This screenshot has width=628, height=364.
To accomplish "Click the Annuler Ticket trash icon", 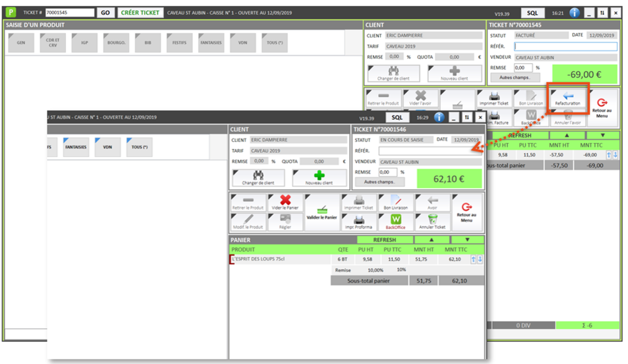I will 432,222.
